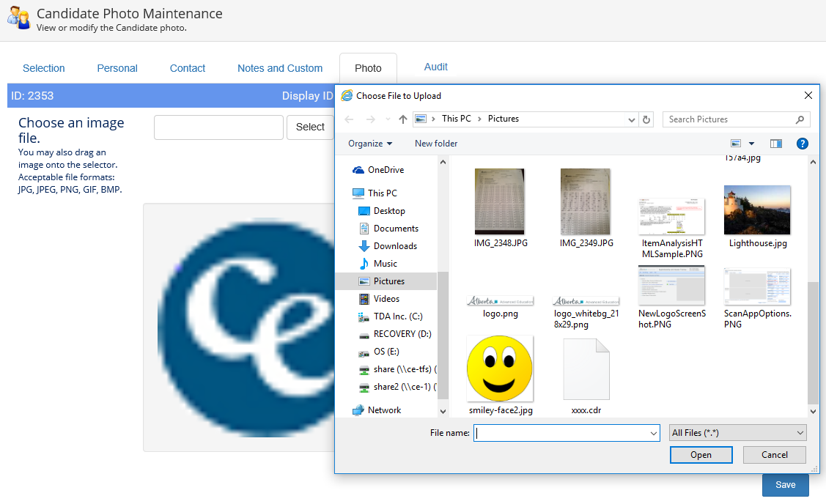The height and width of the screenshot is (504, 826).
Task: Expand the Organize dropdown menu
Action: point(370,144)
